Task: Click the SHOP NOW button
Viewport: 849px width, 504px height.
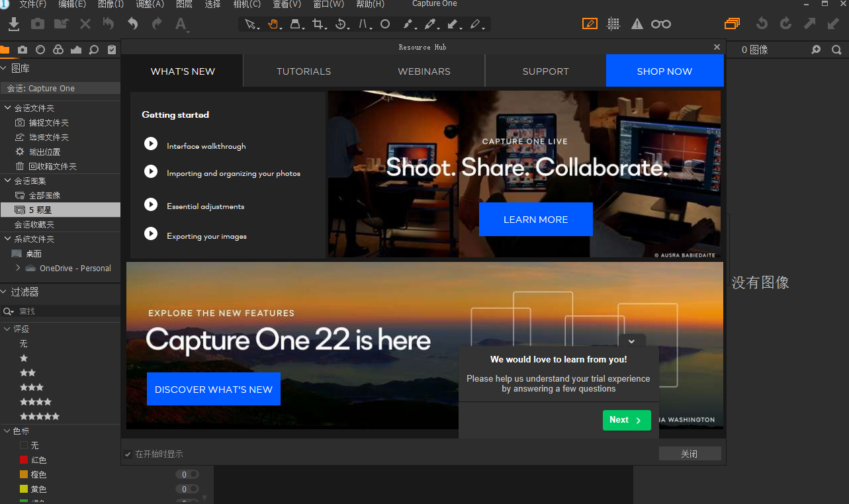Action: [665, 71]
